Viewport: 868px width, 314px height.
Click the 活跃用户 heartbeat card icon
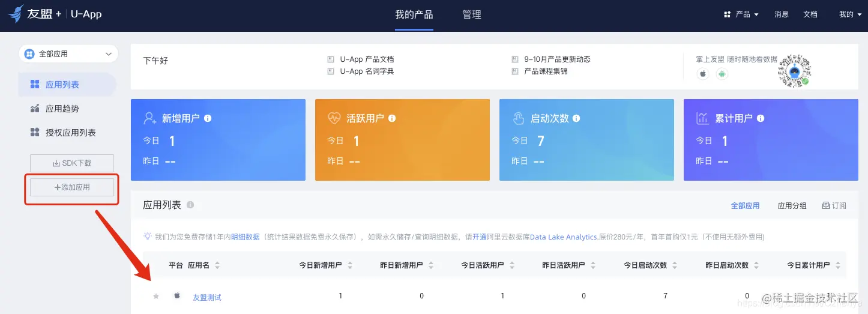[334, 118]
